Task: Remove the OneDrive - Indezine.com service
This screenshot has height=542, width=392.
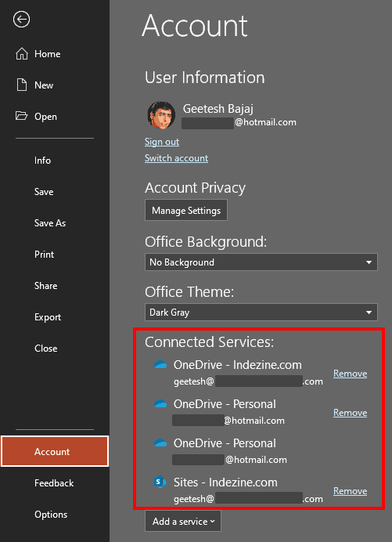Action: pos(350,374)
